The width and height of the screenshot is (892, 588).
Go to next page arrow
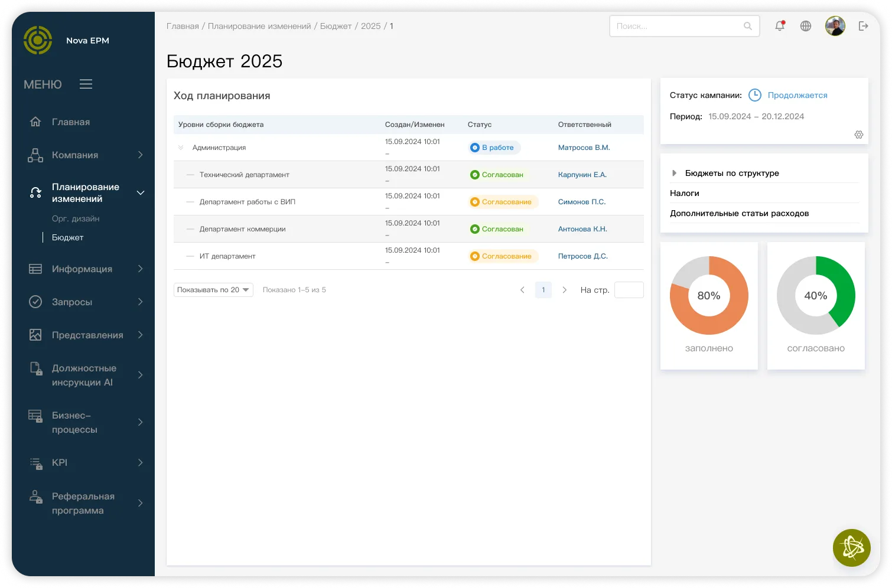click(564, 290)
